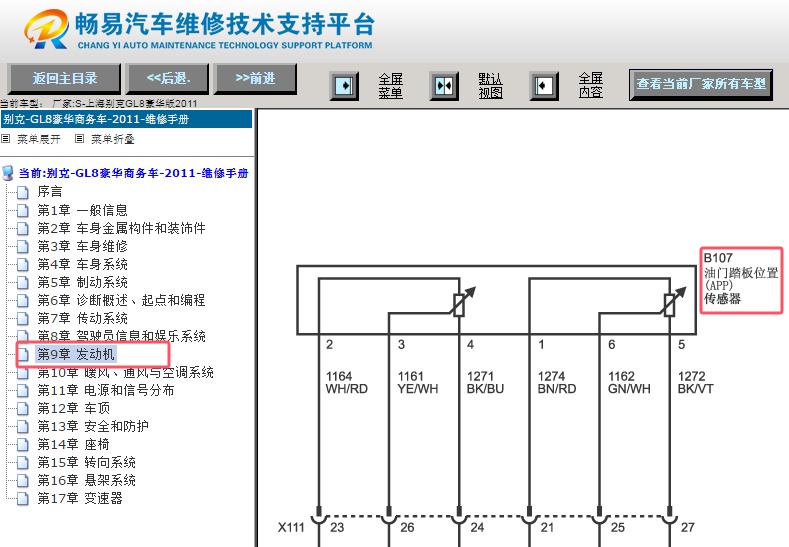Screen dimensions: 789x547
Task: Go forward with the >>前进 button
Action: click(x=255, y=79)
